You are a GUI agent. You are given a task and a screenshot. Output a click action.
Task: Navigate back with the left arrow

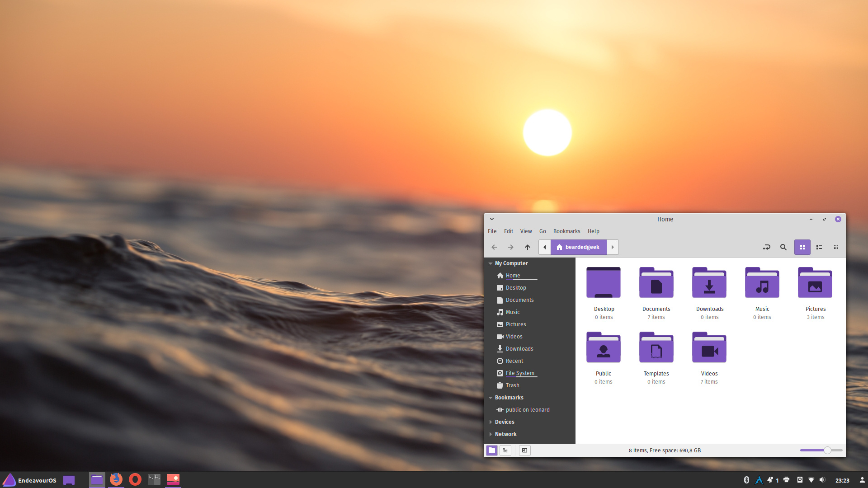click(494, 247)
